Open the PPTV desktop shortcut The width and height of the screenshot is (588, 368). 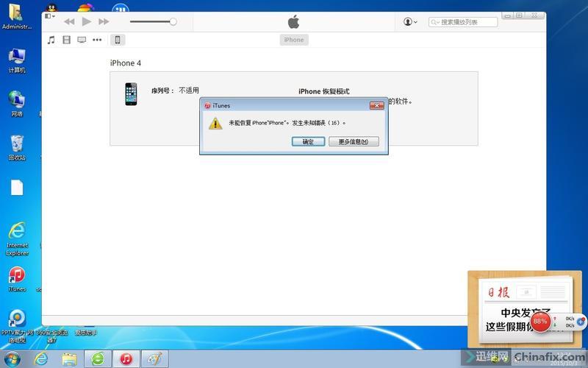point(17,326)
